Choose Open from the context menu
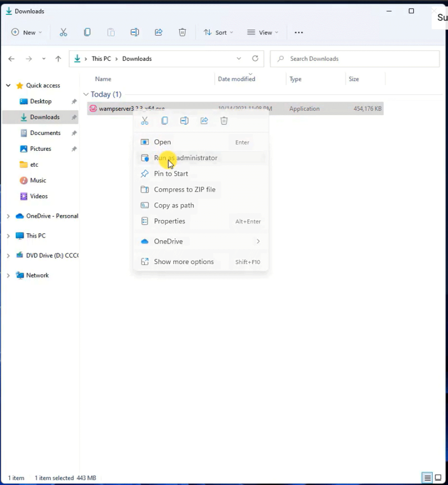448x485 pixels. [x=200, y=142]
